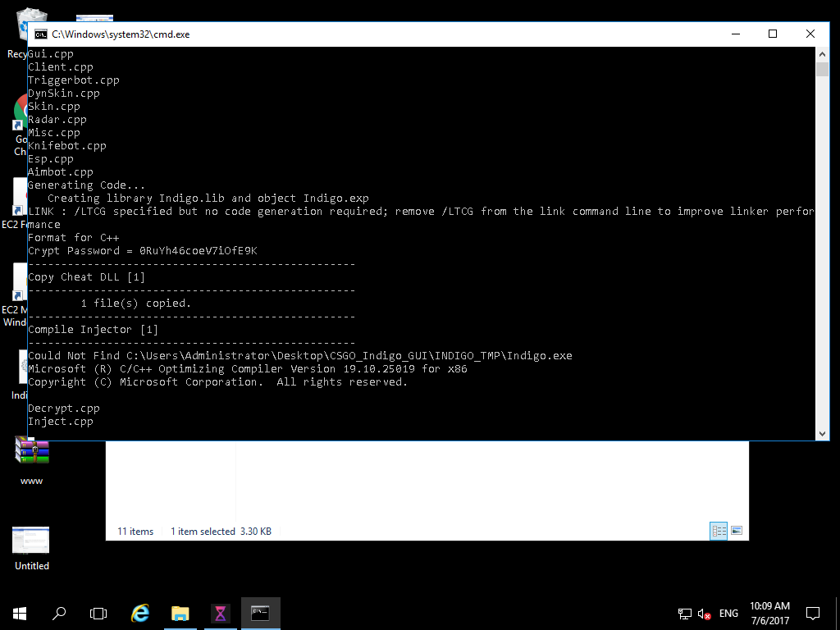Open Task View from the taskbar
This screenshot has height=630, width=840.
(98, 614)
